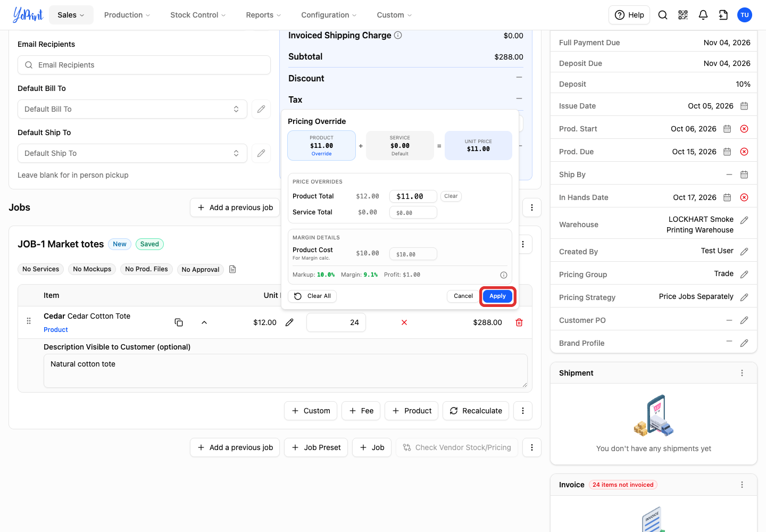Apply the pricing override
The height and width of the screenshot is (532, 766).
[x=498, y=296]
